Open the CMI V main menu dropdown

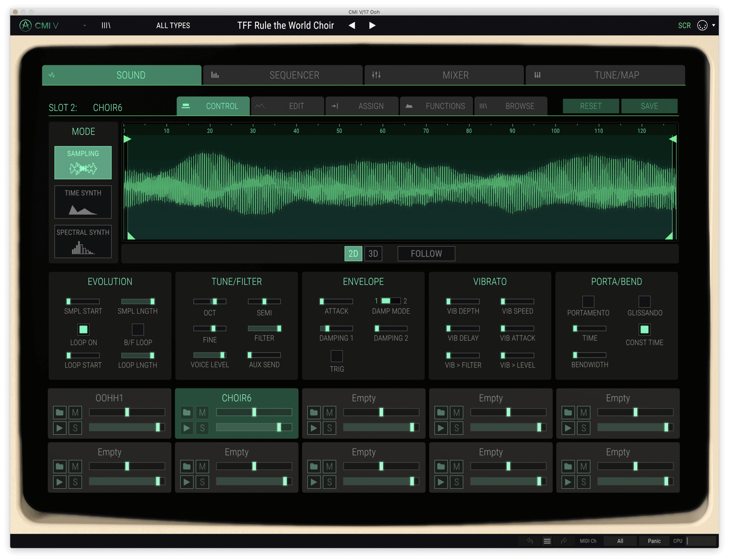(85, 25)
